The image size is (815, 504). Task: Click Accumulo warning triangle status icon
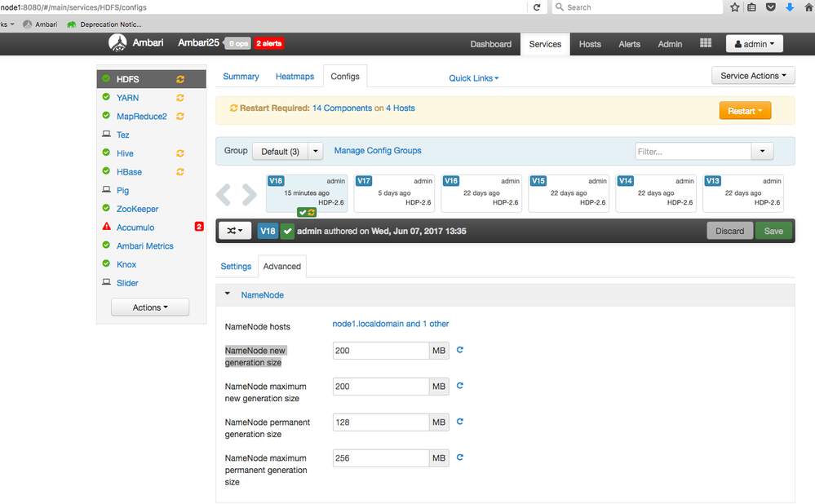107,227
